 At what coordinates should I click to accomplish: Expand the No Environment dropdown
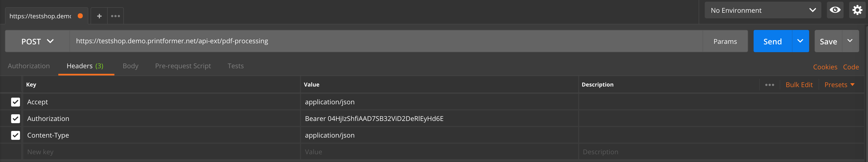(x=762, y=11)
